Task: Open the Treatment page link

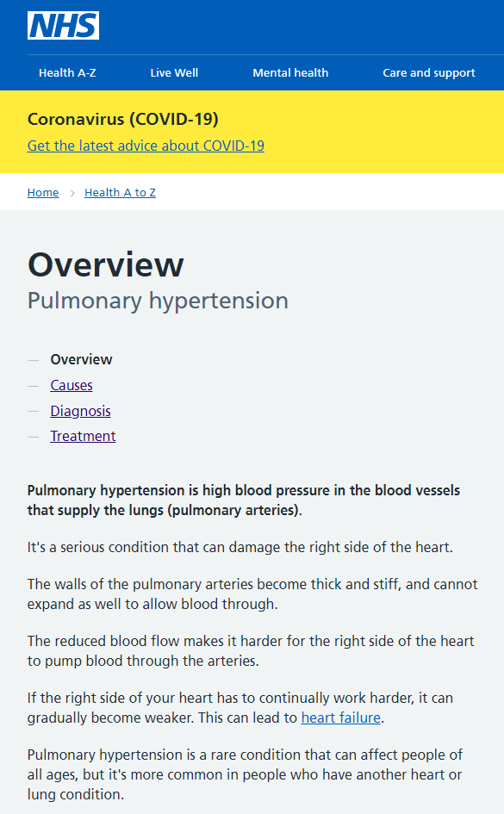Action: pyautogui.click(x=83, y=436)
